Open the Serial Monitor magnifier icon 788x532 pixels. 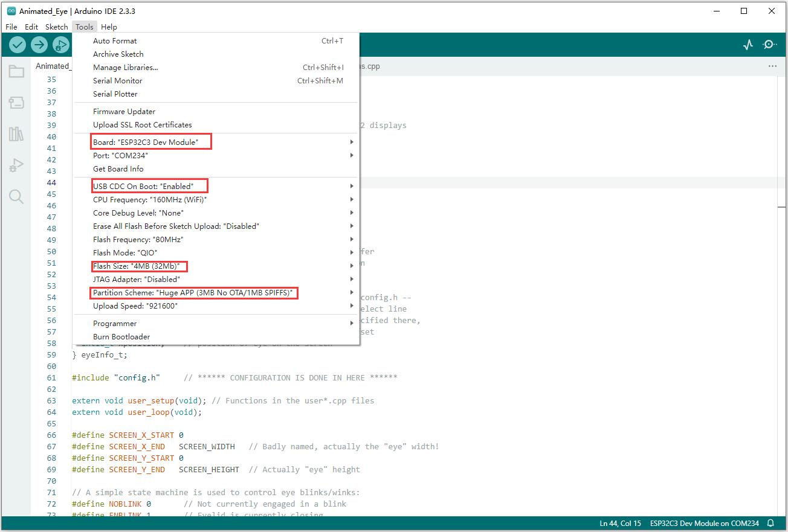(x=769, y=45)
